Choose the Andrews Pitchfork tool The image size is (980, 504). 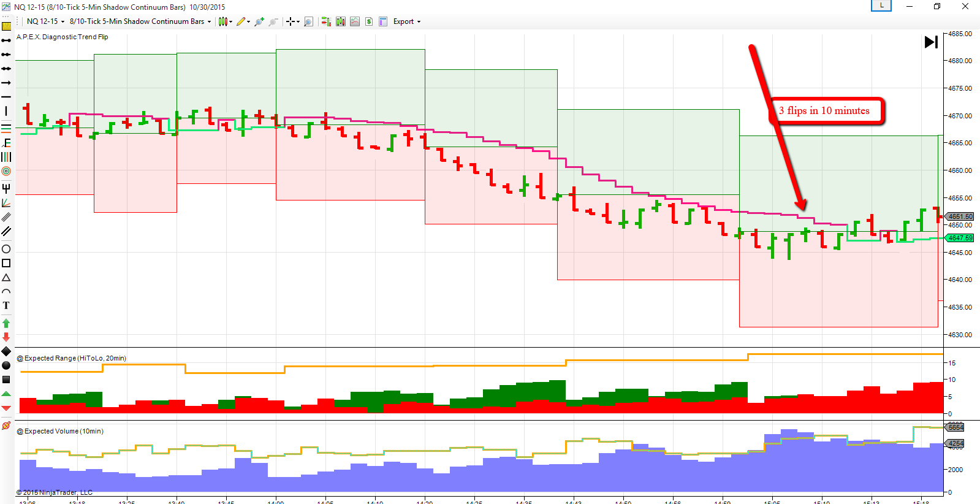tap(6, 188)
